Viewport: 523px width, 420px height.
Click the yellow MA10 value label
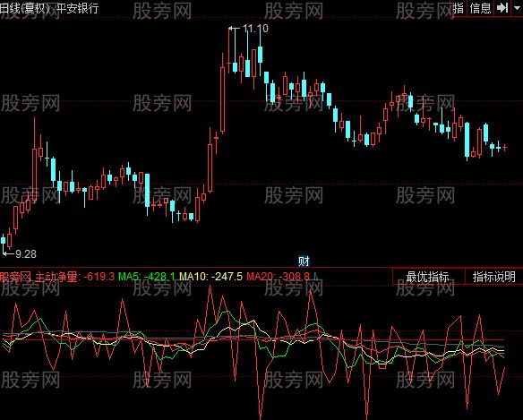(210, 277)
